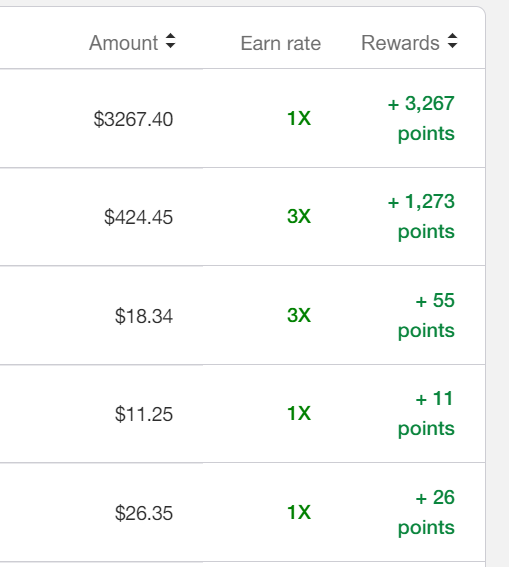Click 1X earn rate for $26.35
The height and width of the screenshot is (567, 509).
coord(299,512)
